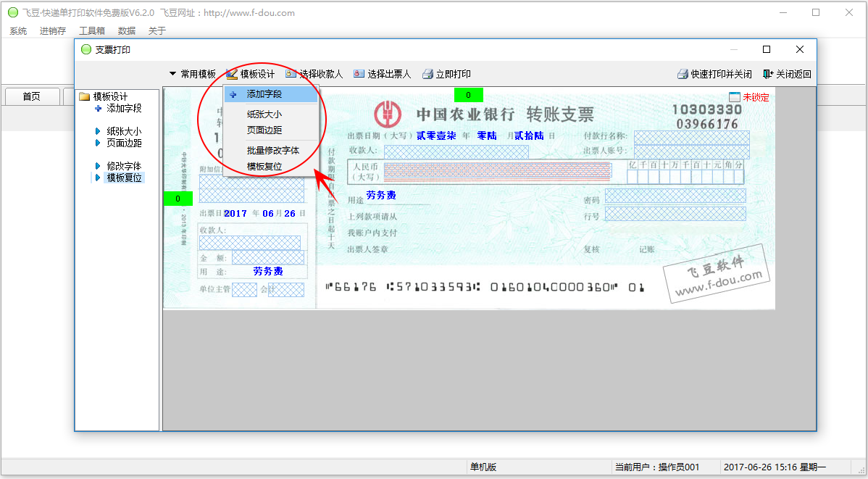Viewport: 868px width, 479px height.
Task: Click the 立即打印 printer icon
Action: click(427, 74)
